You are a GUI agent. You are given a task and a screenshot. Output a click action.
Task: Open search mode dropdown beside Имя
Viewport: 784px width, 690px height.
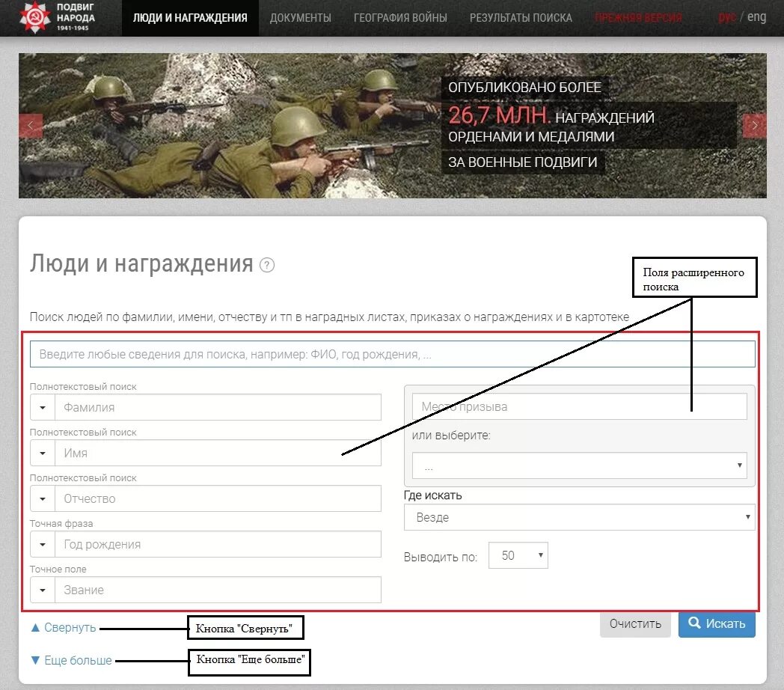(x=43, y=453)
